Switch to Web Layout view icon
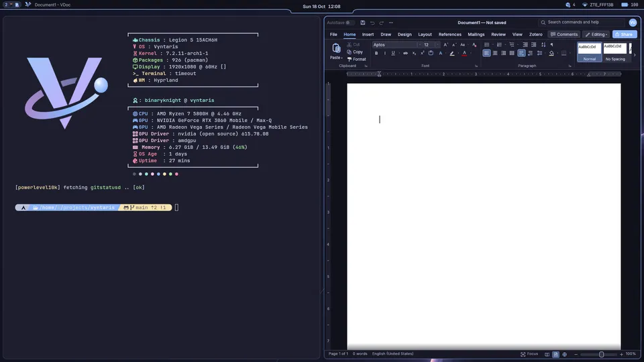This screenshot has height=362, width=644. click(565, 354)
